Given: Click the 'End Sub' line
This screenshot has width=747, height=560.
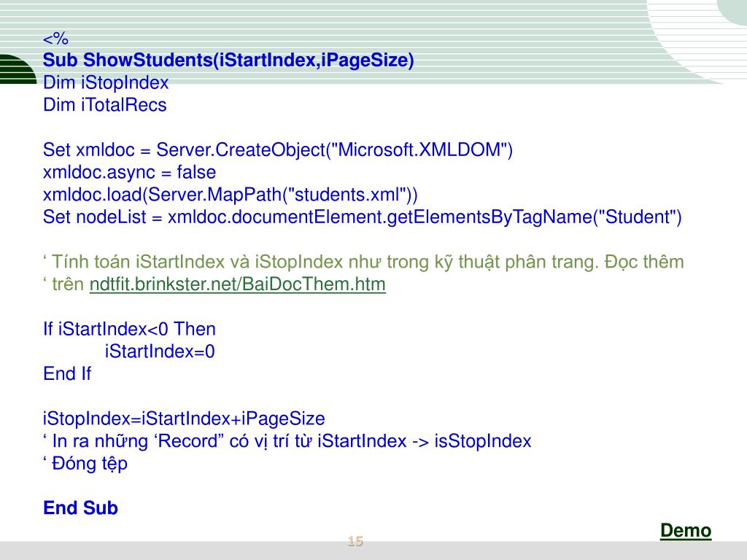Looking at the screenshot, I should pos(80,508).
